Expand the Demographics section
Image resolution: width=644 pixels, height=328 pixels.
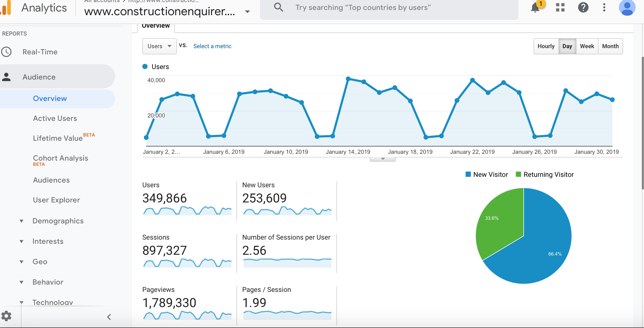(21, 221)
